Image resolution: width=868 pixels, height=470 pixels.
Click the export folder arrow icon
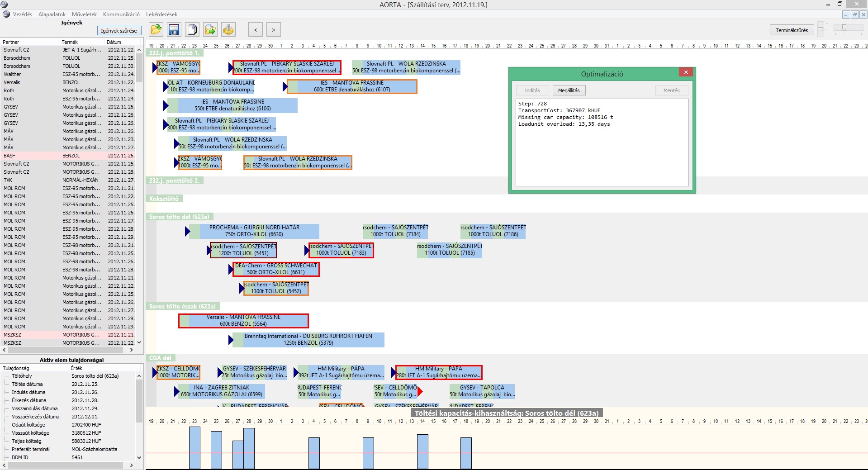click(x=210, y=30)
